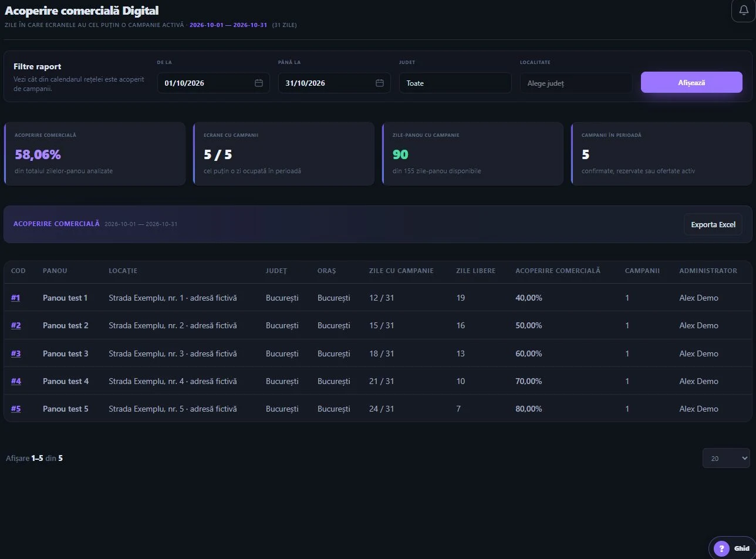
Task: Click the 50,00% coverage cell
Action: (529, 325)
